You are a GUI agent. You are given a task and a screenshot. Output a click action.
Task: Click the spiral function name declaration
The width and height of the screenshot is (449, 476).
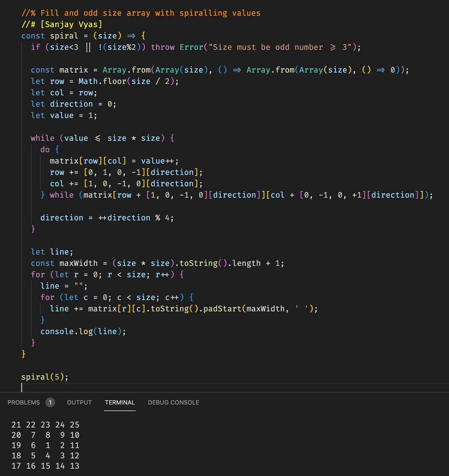click(64, 35)
